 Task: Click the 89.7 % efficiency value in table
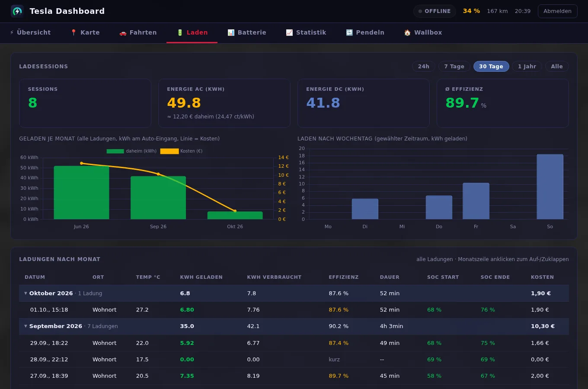[339, 376]
